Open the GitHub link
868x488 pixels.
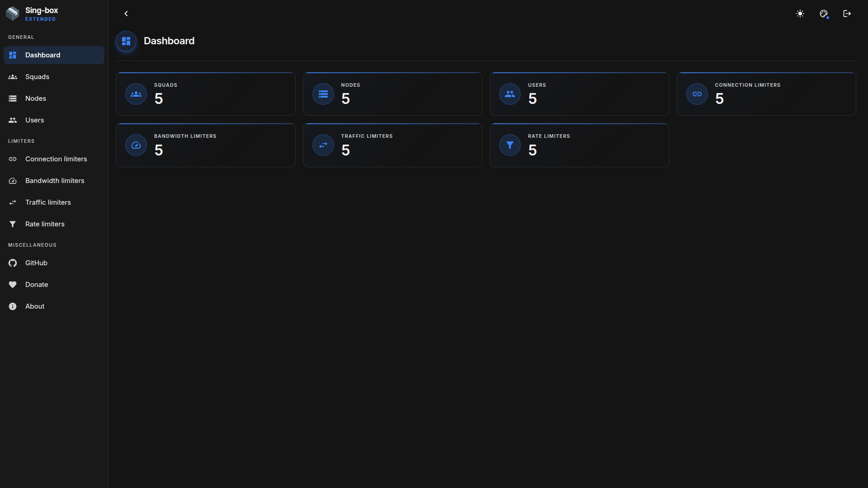tap(54, 263)
